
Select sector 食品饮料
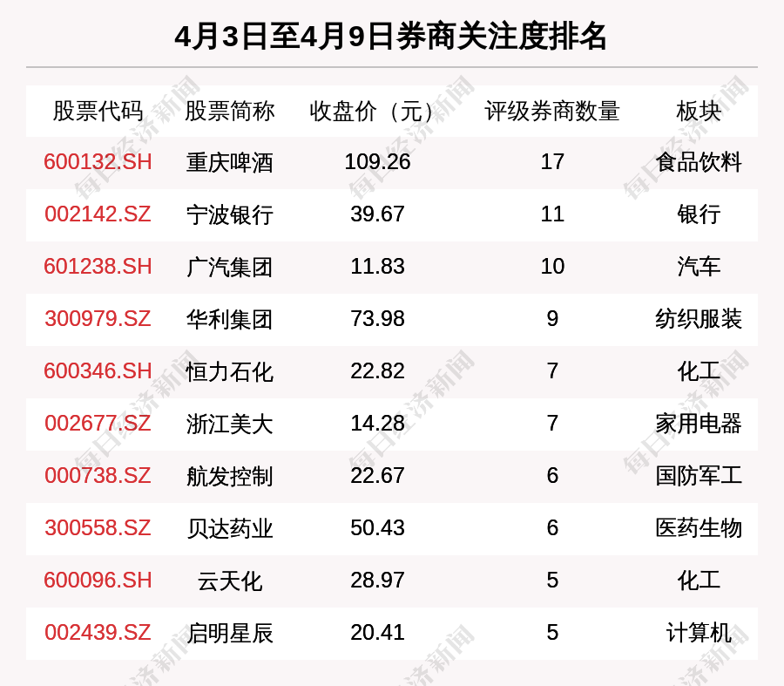pos(699,162)
